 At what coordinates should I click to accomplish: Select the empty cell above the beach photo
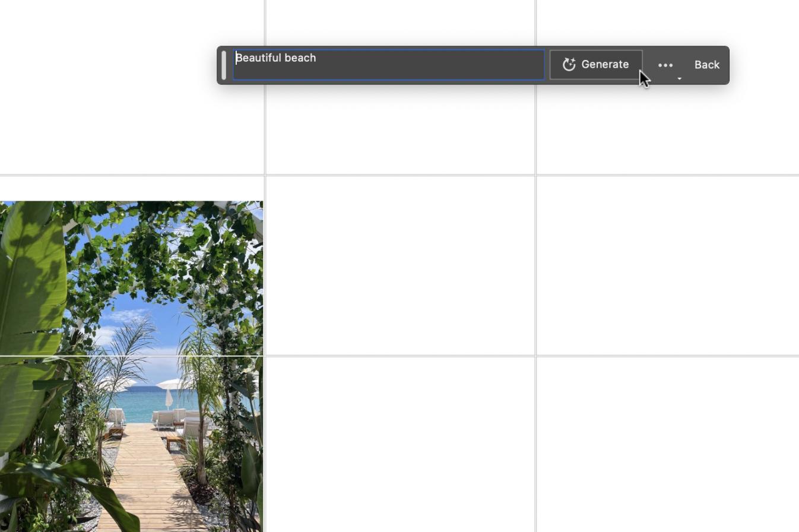click(131, 87)
